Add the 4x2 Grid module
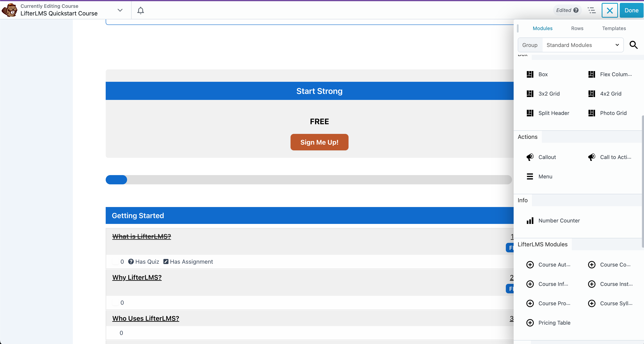Viewport: 644px width, 344px height. click(610, 93)
